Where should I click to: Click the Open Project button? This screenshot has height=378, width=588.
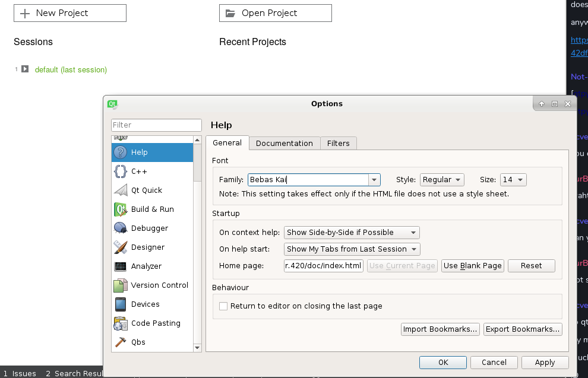pyautogui.click(x=276, y=13)
